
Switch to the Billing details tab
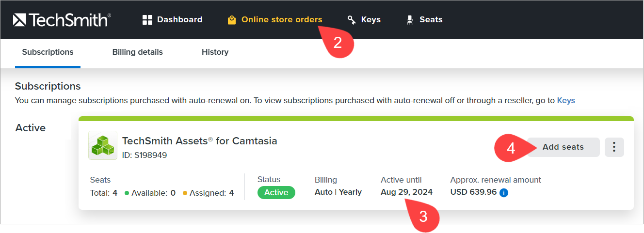point(138,52)
